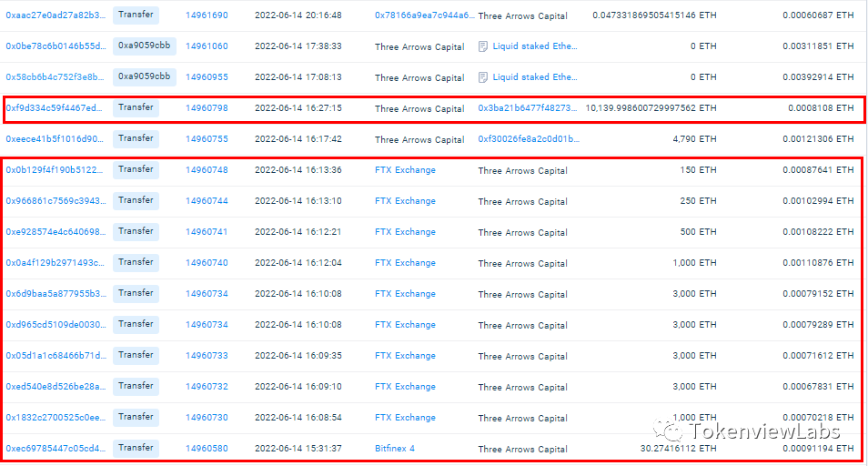Open transaction hash 0x0be78c6b0146b55d
Image resolution: width=868 pixels, height=466 pixels.
click(56, 46)
